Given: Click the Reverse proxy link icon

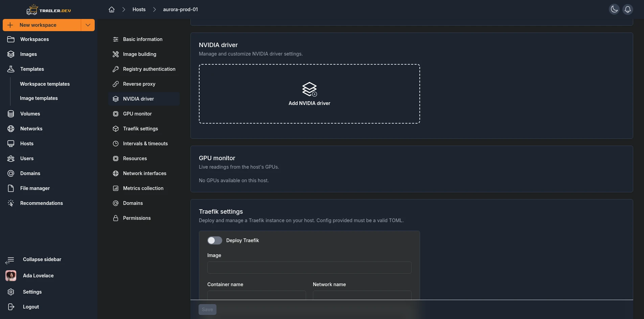Looking at the screenshot, I should point(116,84).
